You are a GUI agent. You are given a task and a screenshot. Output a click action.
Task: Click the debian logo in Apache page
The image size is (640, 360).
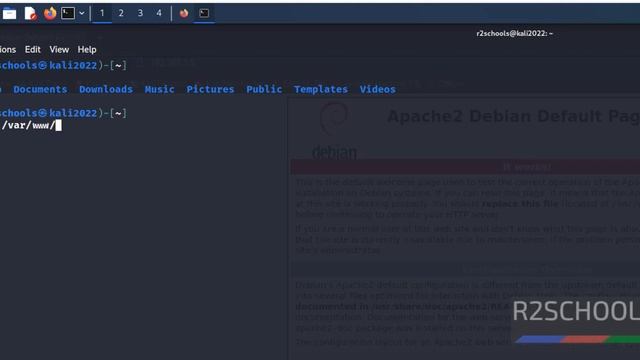pos(334,132)
